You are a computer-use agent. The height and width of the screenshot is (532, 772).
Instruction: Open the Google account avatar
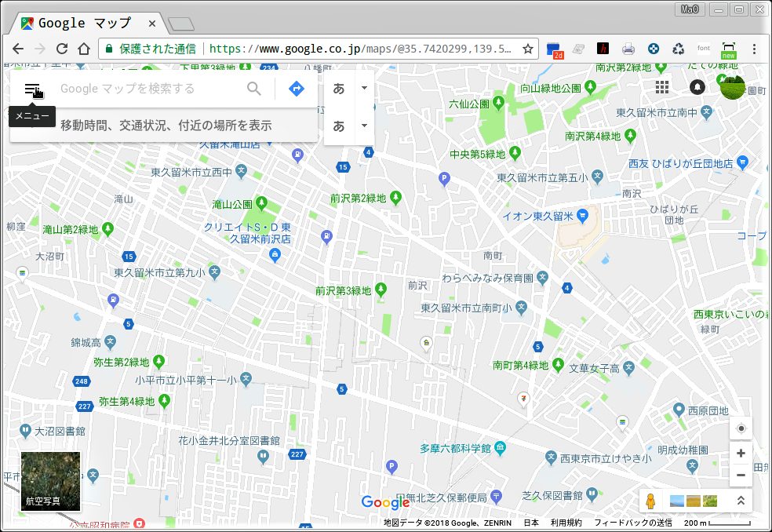(x=732, y=87)
